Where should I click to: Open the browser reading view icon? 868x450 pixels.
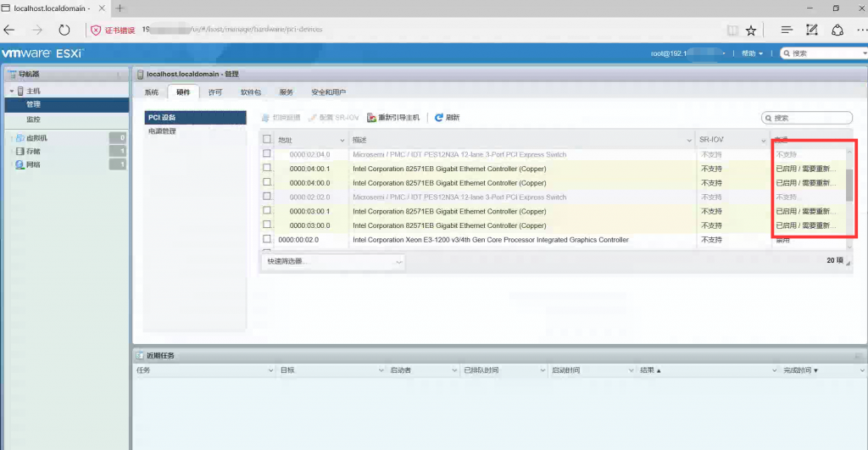(732, 30)
